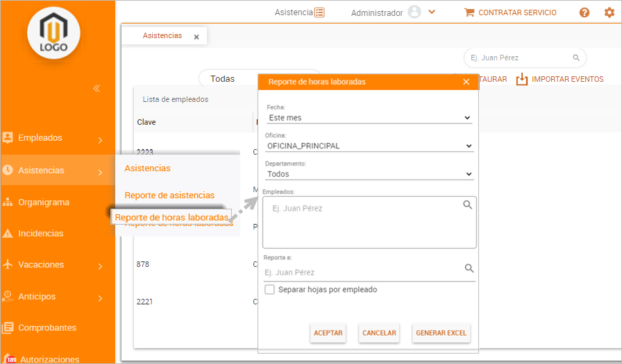Click the Administrador user avatar icon
Viewport: 622px width, 364px height.
click(x=414, y=12)
